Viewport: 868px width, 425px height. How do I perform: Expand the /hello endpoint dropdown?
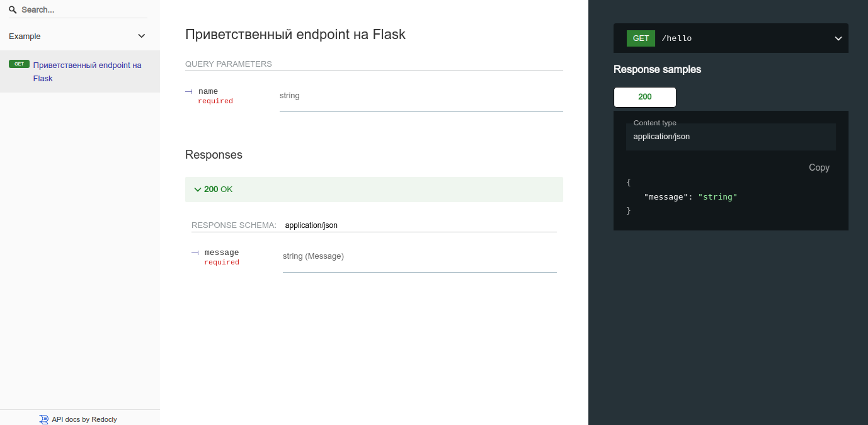pyautogui.click(x=838, y=38)
